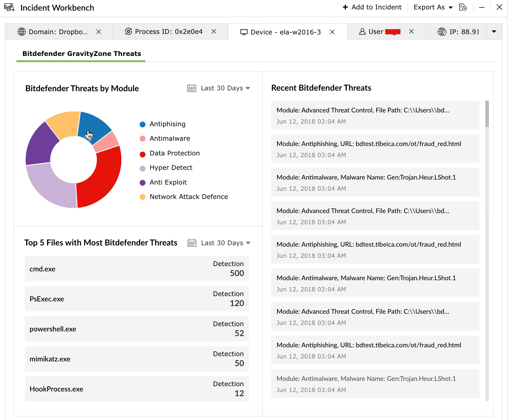Toggle the Hyper Detect legend item
Image resolution: width=508 pixels, height=420 pixels.
click(x=166, y=168)
